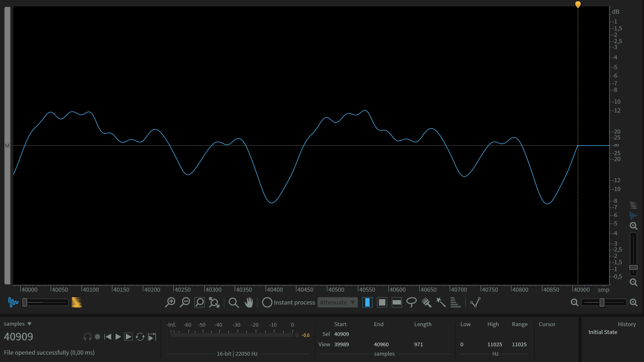Select the Brush selection tool
Image resolution: width=644 pixels, height=362 pixels.
(426, 302)
